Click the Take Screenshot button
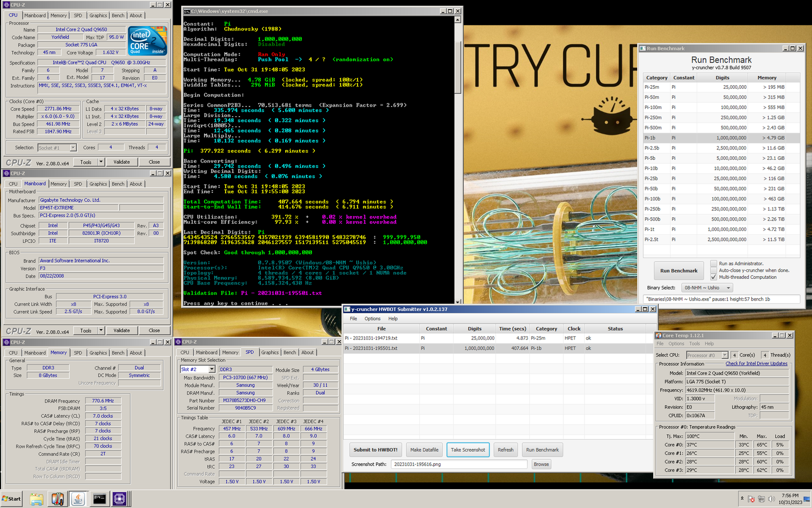Image resolution: width=812 pixels, height=508 pixels. point(468,450)
